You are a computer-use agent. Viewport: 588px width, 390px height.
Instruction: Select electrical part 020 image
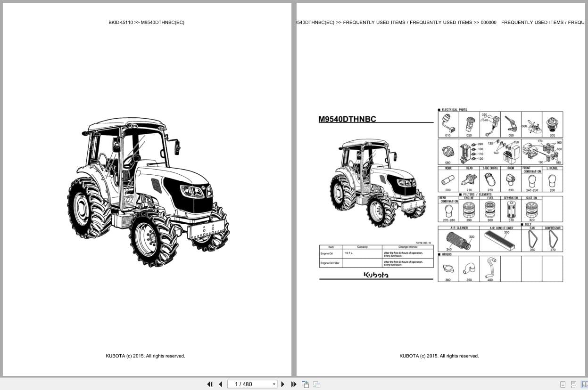click(x=469, y=123)
